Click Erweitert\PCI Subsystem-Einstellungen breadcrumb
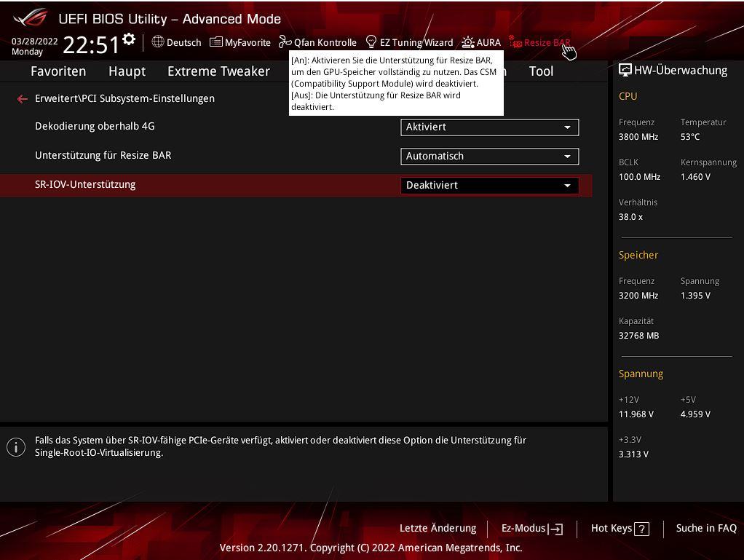 click(124, 98)
